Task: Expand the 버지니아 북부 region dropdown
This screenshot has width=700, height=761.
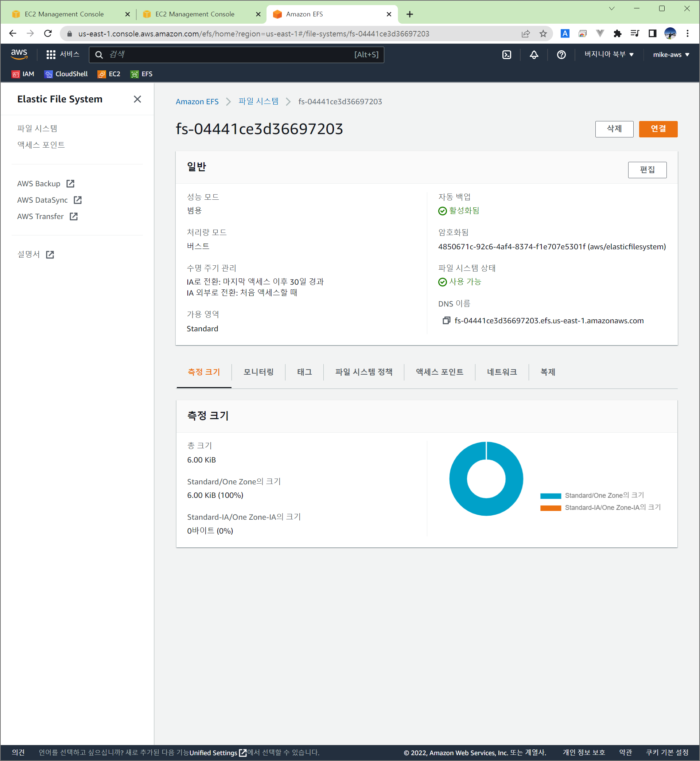Action: (x=608, y=55)
